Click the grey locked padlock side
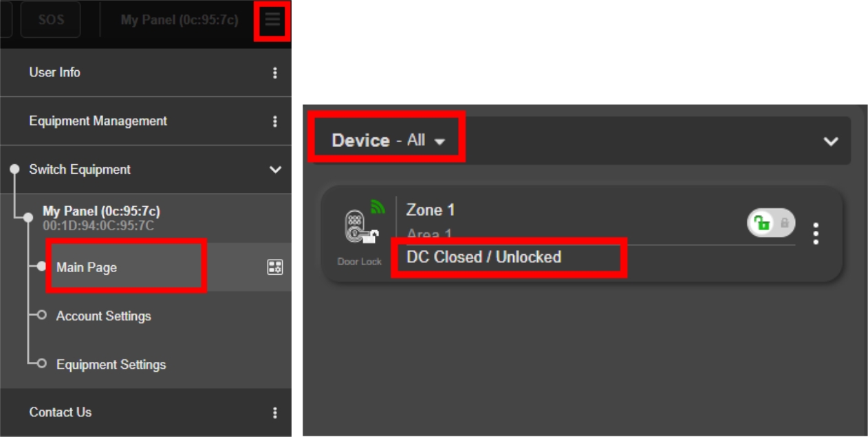This screenshot has width=868, height=437. 784,223
